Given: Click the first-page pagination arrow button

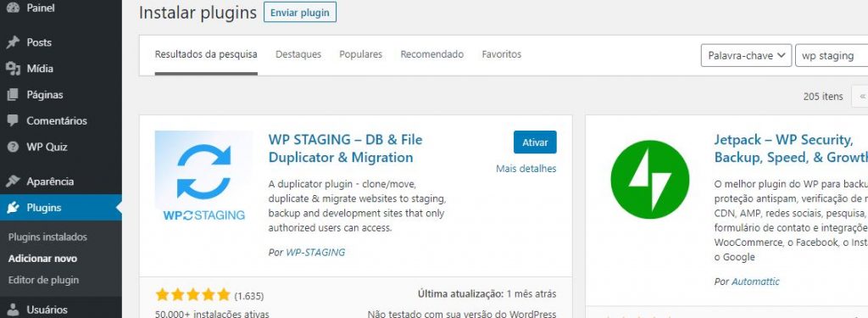Looking at the screenshot, I should point(860,96).
